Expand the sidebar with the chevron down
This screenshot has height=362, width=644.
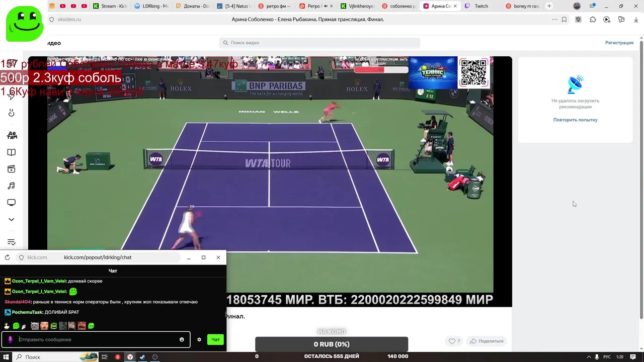tap(11, 220)
